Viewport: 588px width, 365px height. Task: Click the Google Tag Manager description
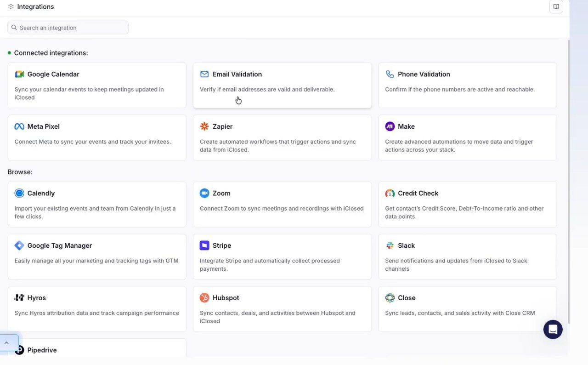point(96,261)
